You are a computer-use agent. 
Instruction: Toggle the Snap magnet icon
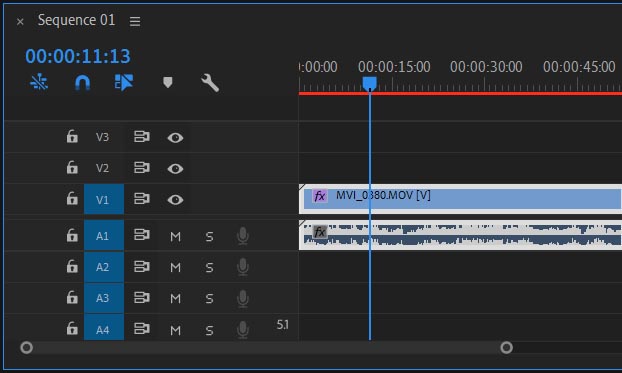(x=83, y=83)
